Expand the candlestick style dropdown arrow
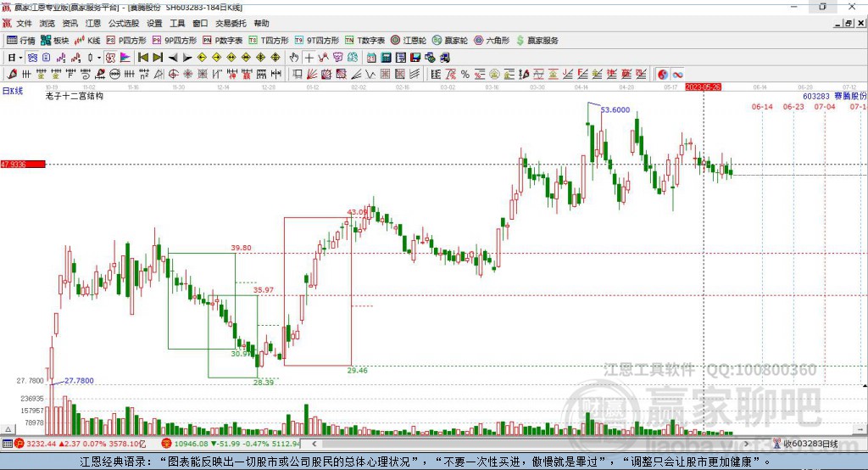 99,58
